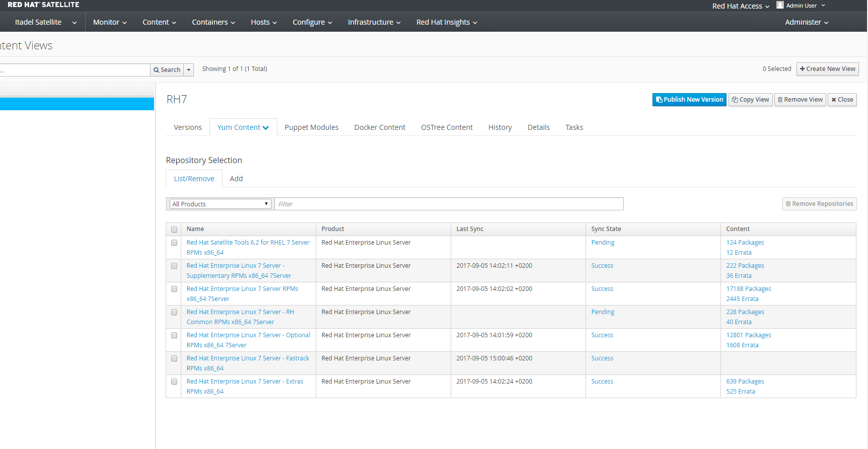
Task: Check the RH Common RPMs repository checkbox
Action: (x=174, y=312)
